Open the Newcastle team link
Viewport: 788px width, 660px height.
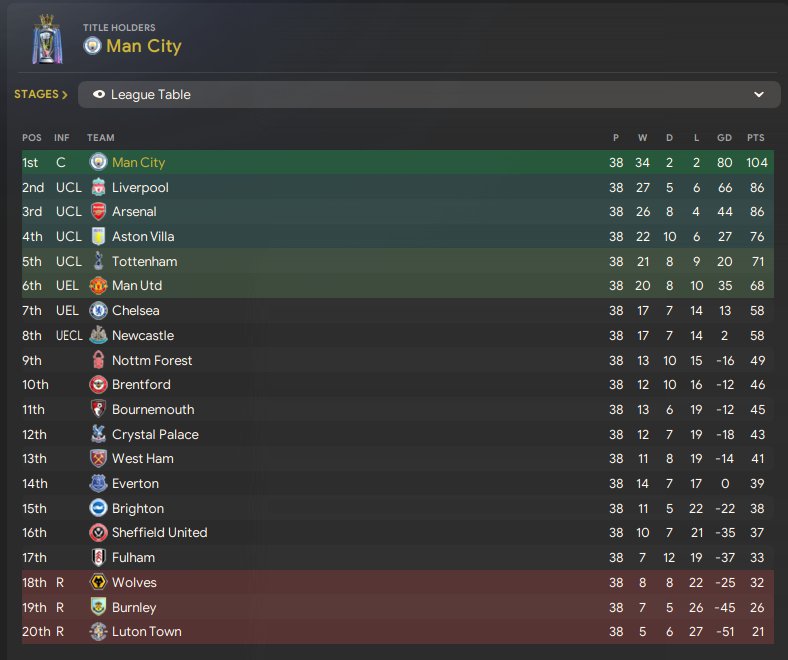coord(143,335)
